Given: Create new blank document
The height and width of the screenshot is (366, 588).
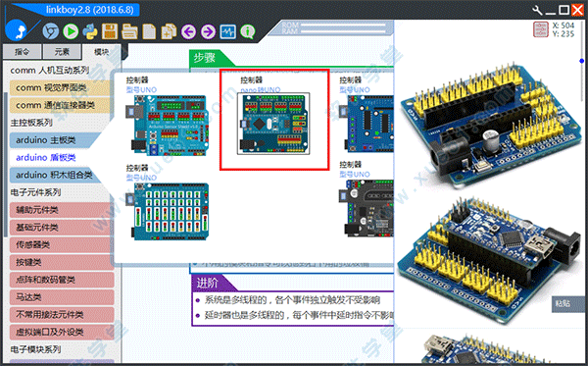Looking at the screenshot, I should (x=149, y=31).
